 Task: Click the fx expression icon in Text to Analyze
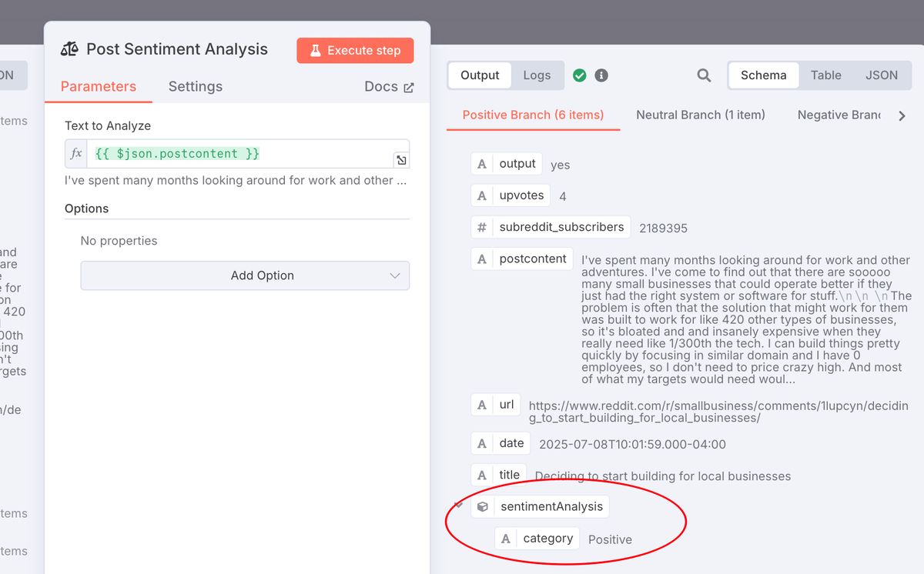click(x=75, y=153)
